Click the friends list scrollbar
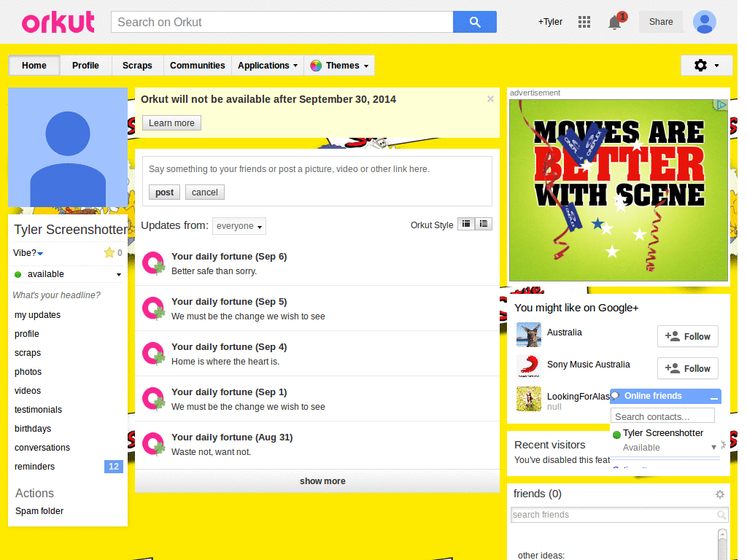 (722, 544)
